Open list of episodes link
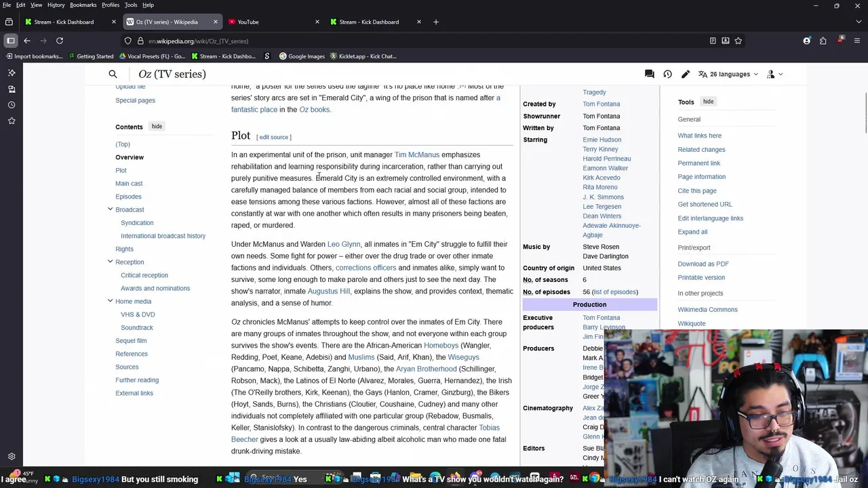This screenshot has height=488, width=868. 615,292
